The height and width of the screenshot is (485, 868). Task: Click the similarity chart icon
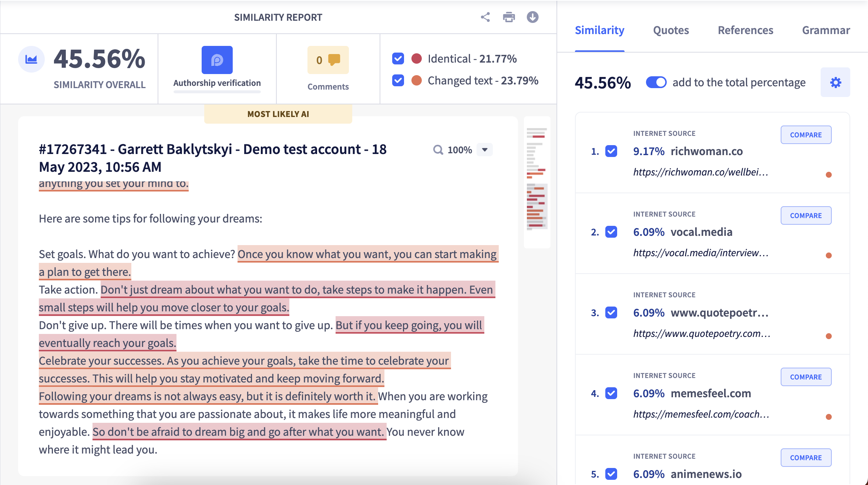coord(31,59)
